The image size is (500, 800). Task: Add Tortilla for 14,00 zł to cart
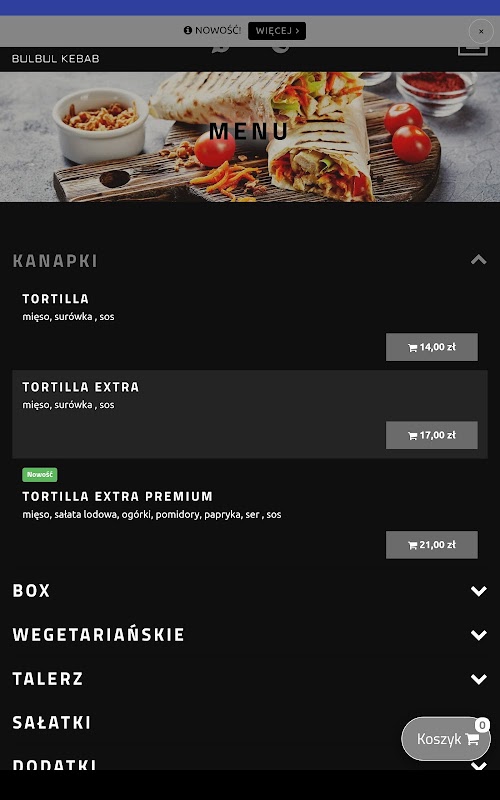[x=432, y=347]
